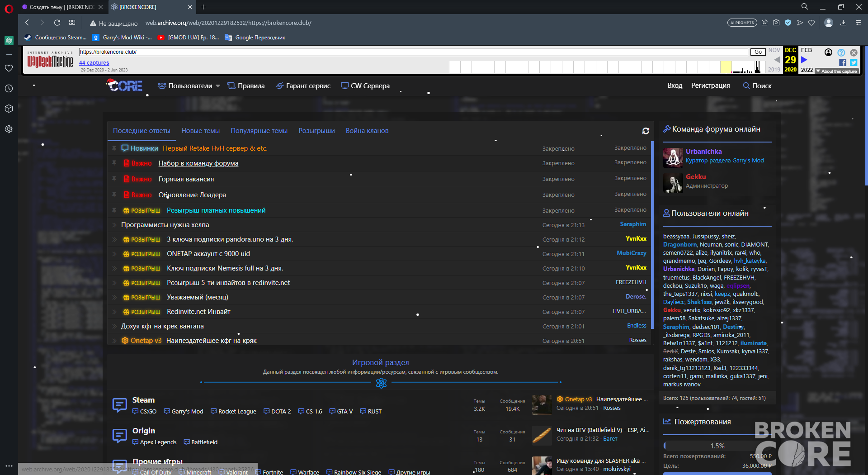Switch to Война кланов tab

[367, 131]
